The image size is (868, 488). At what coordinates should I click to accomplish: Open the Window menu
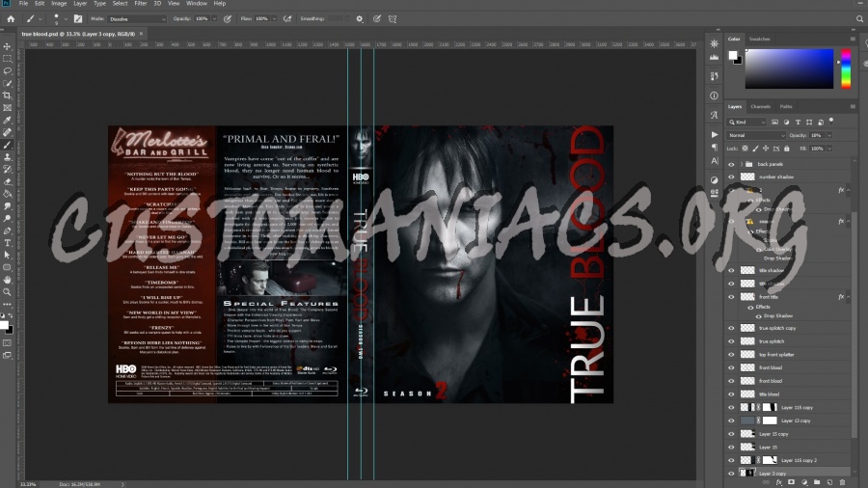tap(197, 3)
